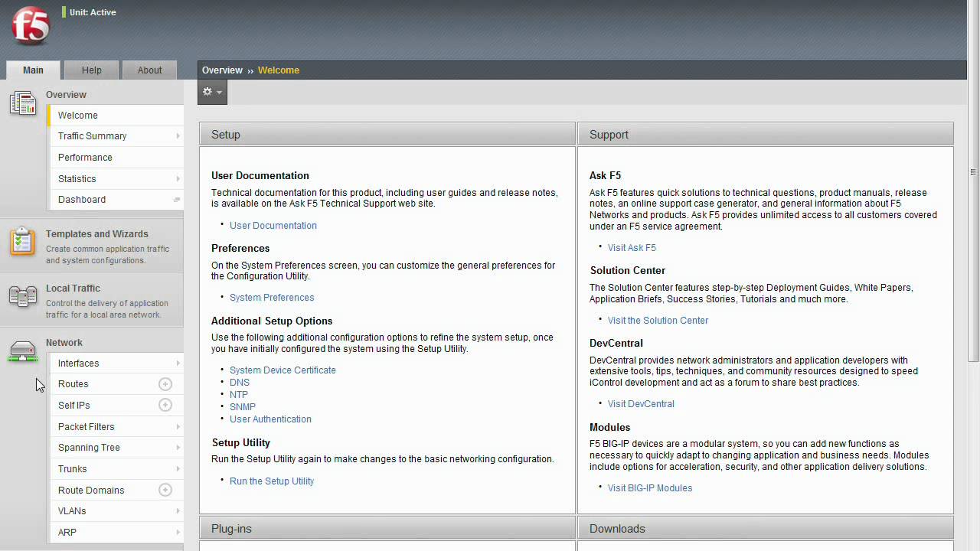980x551 pixels.
Task: Click the Network section heading
Action: (x=64, y=343)
